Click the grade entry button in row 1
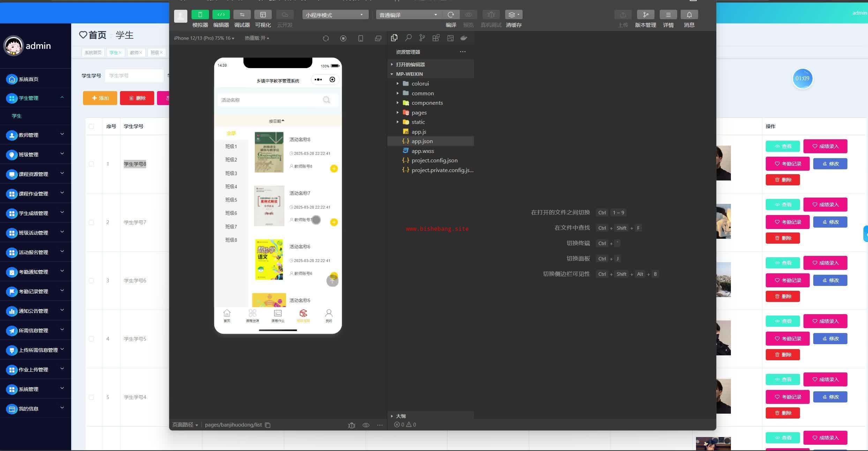Viewport: 868px width, 451px height. [x=825, y=146]
